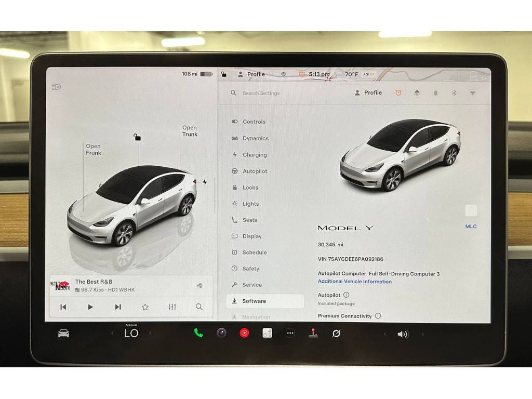Open the Arcade joystick app

pos(313,333)
